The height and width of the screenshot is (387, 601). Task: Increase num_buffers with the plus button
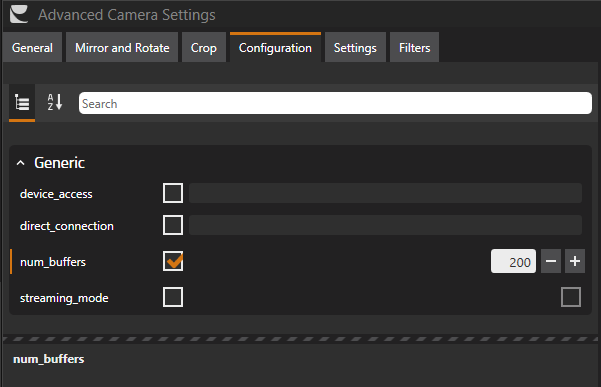pos(575,261)
